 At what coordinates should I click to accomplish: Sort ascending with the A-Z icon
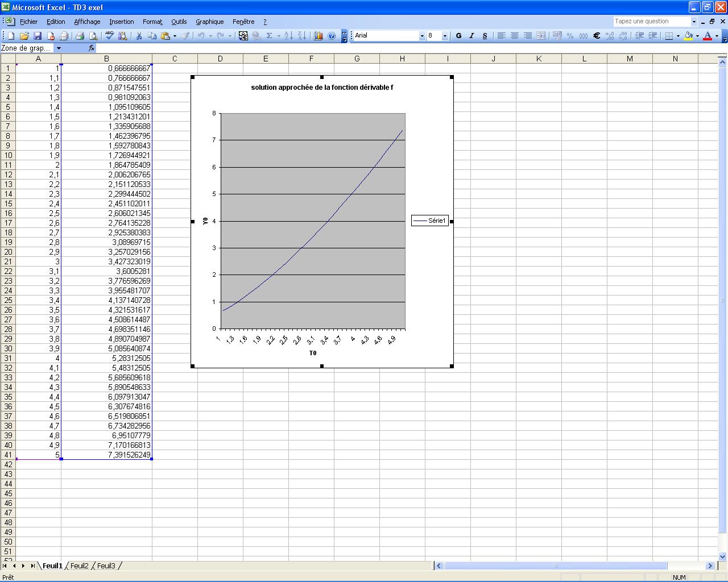coord(288,36)
